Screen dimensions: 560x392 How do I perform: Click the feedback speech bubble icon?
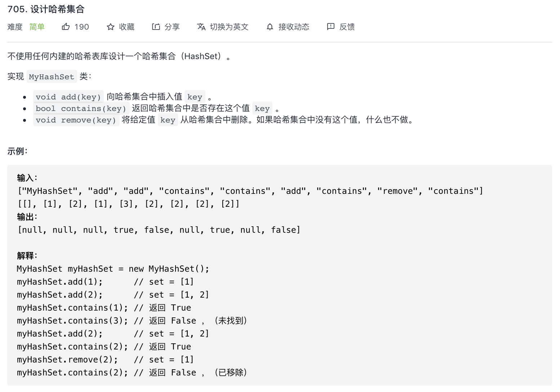pos(330,27)
